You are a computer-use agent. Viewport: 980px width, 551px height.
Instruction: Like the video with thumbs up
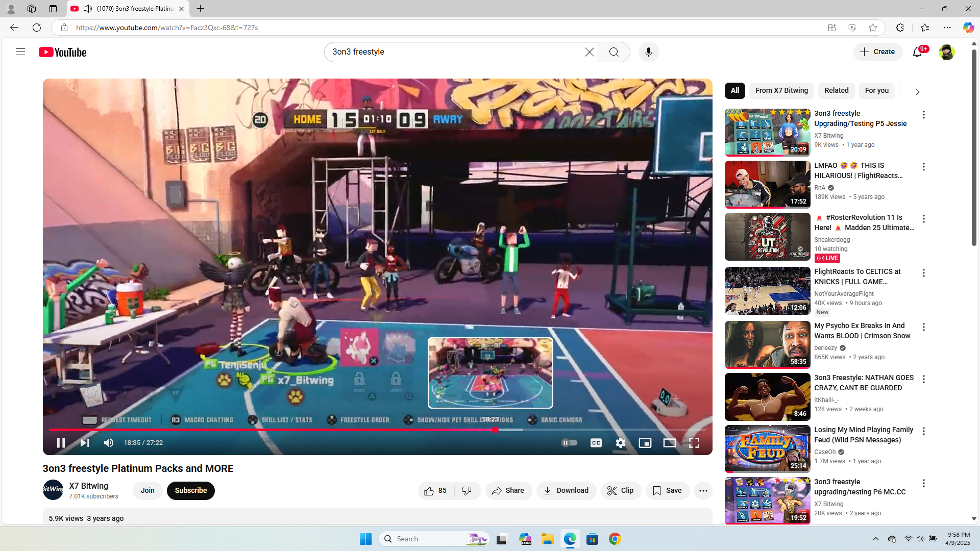(435, 491)
